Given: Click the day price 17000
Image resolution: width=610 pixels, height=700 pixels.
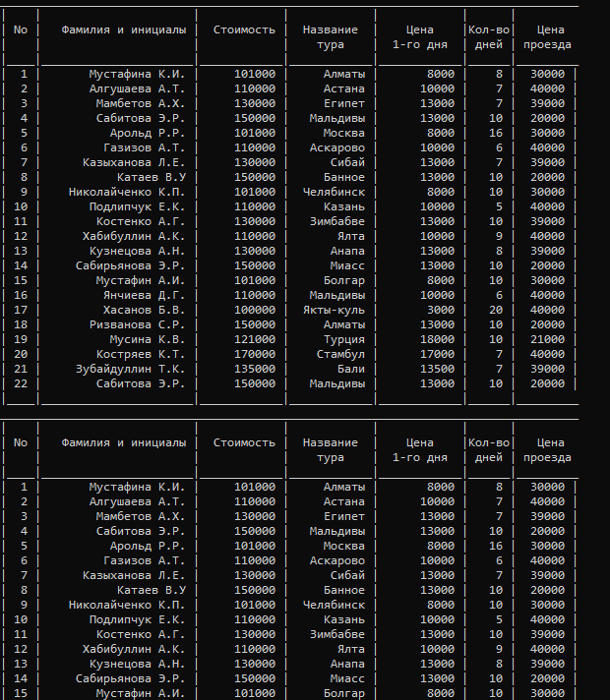Looking at the screenshot, I should tap(437, 354).
